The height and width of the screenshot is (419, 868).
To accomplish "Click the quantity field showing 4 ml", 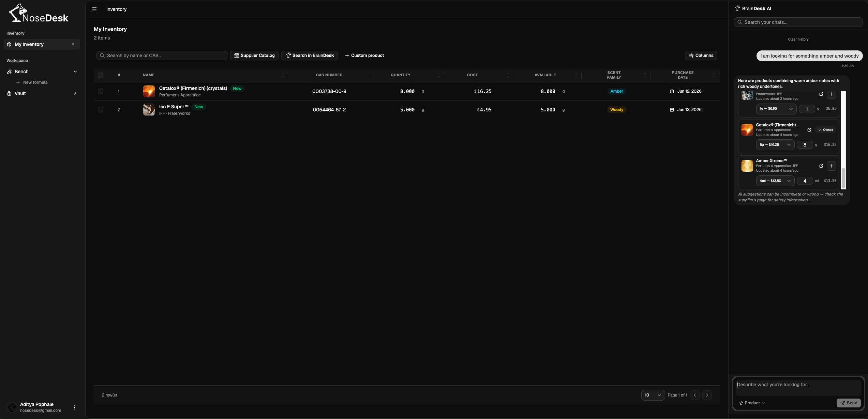I will (805, 181).
